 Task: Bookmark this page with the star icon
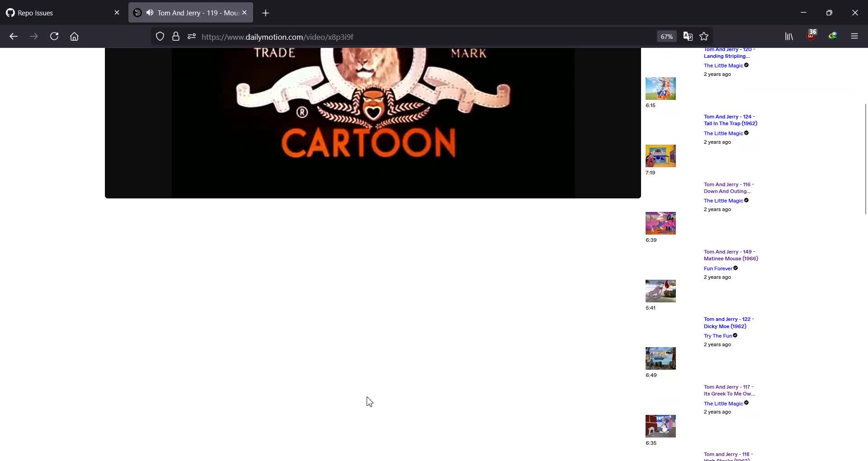pos(704,37)
